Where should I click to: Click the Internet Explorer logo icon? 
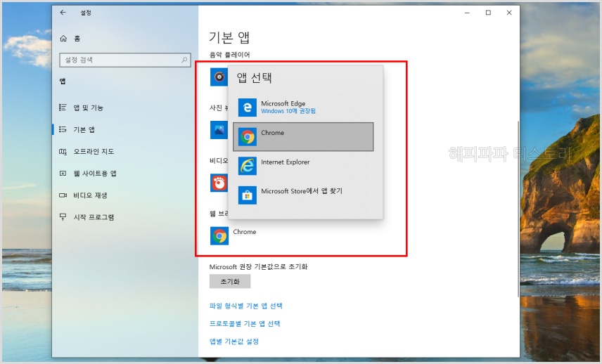click(248, 166)
